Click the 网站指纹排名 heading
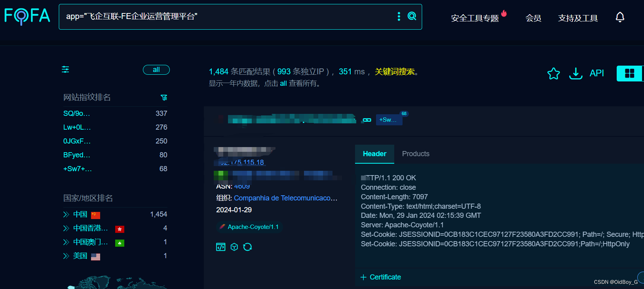644x289 pixels. pyautogui.click(x=87, y=97)
